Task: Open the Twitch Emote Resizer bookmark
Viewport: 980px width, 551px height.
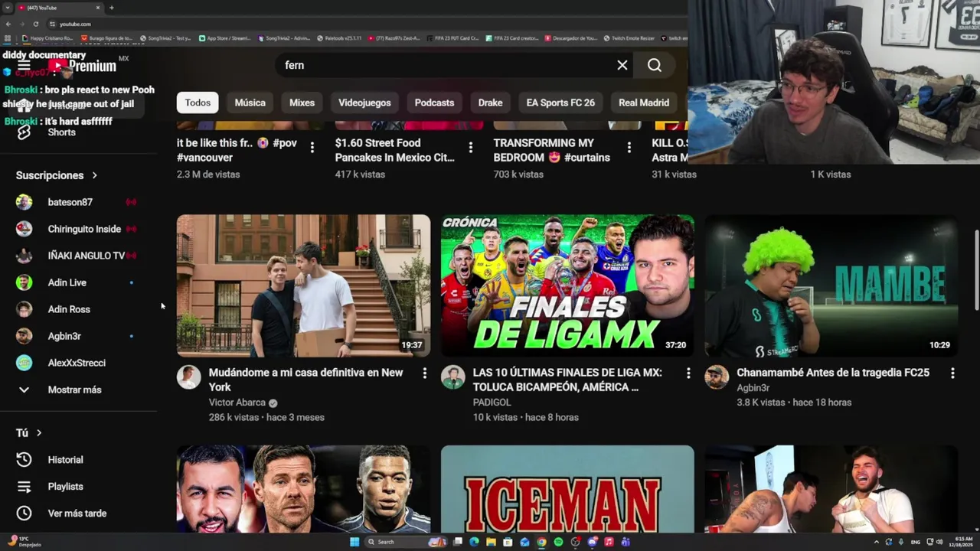Action: (629, 37)
